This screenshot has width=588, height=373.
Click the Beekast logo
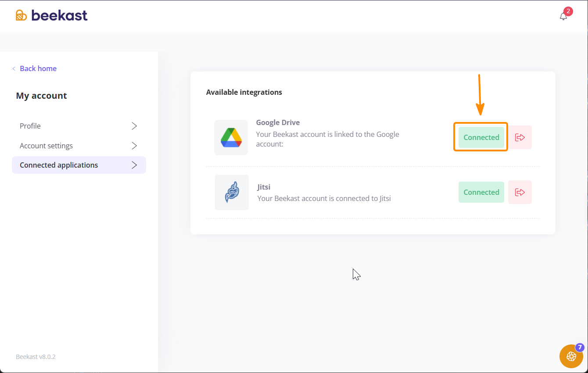(52, 15)
